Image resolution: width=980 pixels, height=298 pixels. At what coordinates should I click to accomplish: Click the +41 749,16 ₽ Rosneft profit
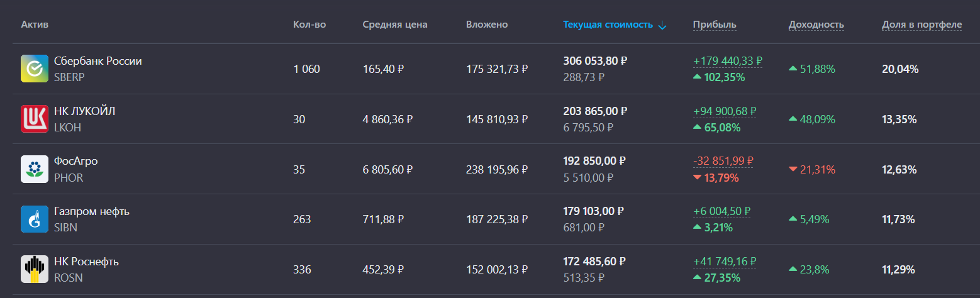[x=725, y=262]
